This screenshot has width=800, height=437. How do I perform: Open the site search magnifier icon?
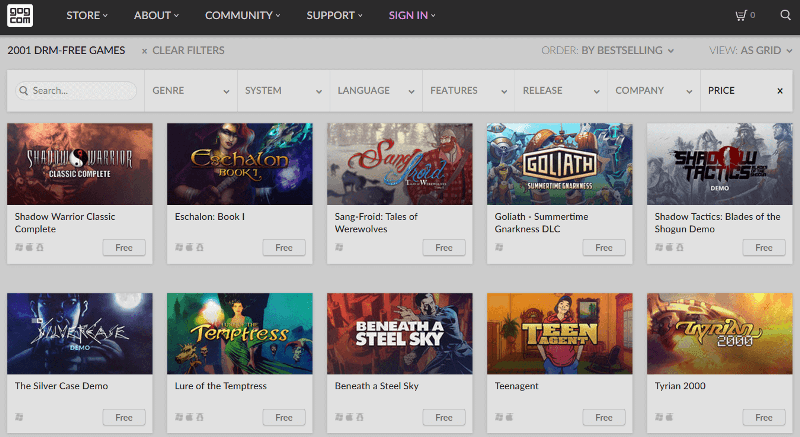point(785,15)
